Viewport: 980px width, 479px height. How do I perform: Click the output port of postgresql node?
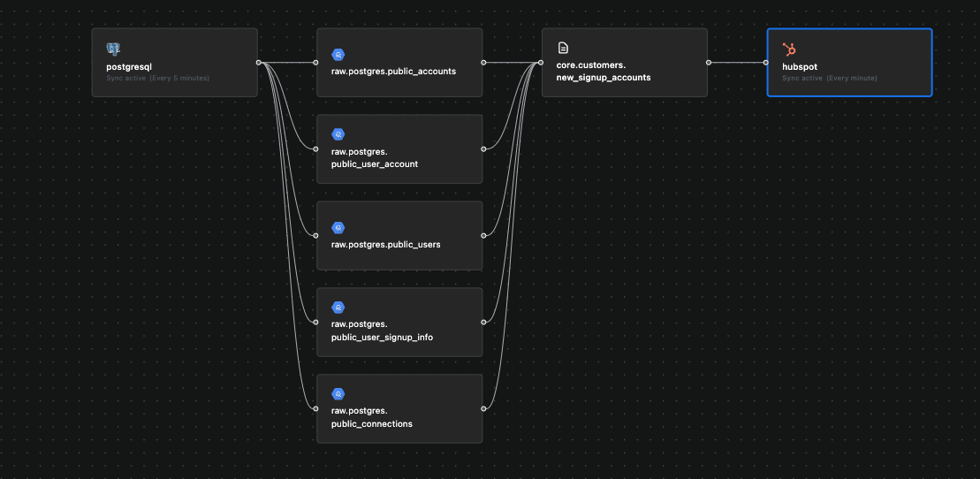[258, 63]
